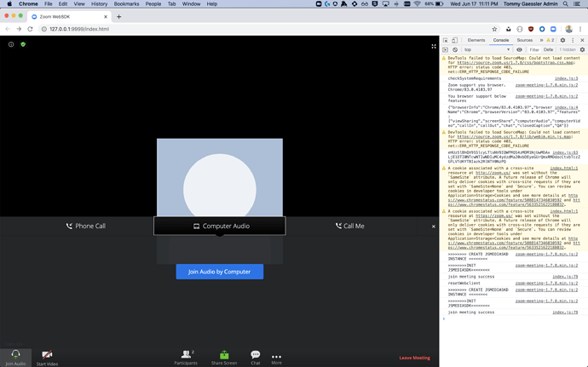Open the Apple menu
Screen dimensions: 588x367
pos(9,3)
